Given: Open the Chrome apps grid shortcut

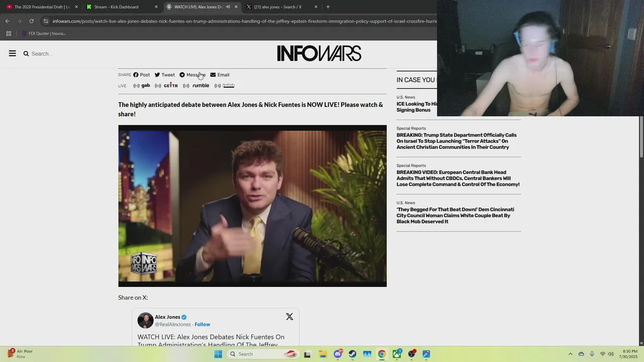Looking at the screenshot, I should pos(9,34).
